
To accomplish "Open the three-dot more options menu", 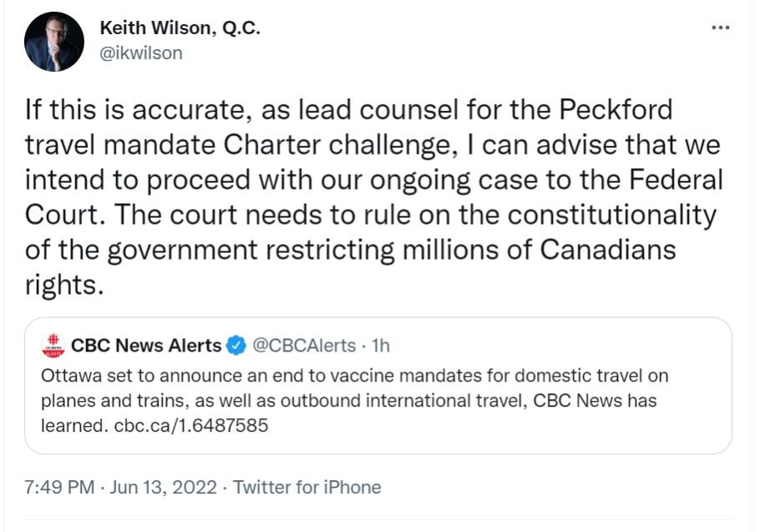I will click(x=719, y=28).
